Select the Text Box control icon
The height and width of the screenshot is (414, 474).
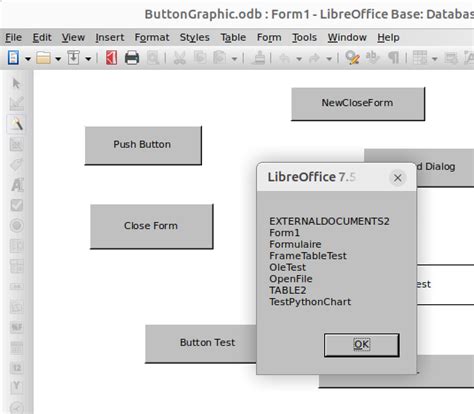tap(17, 185)
